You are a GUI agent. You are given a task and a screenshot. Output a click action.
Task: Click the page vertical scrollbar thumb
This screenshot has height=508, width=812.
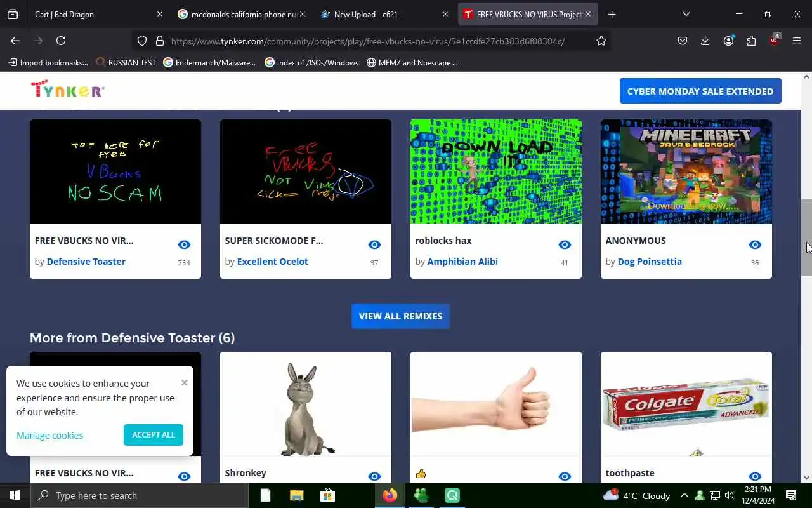coord(806,237)
